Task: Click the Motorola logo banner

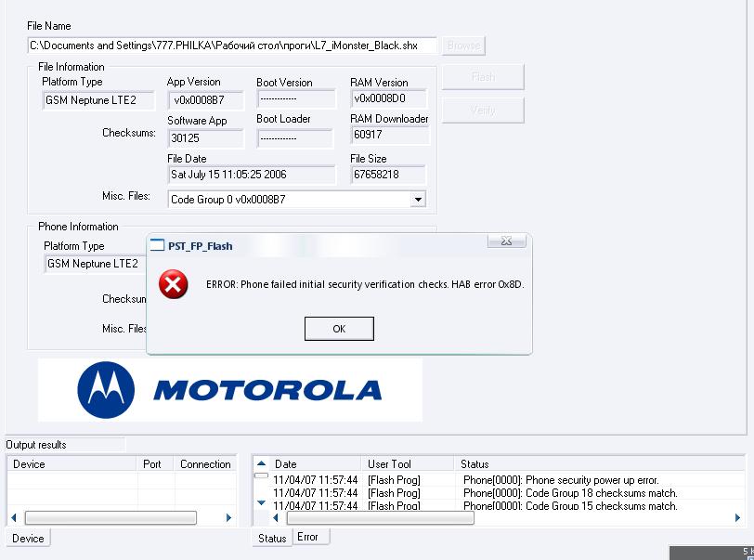Action: point(230,390)
